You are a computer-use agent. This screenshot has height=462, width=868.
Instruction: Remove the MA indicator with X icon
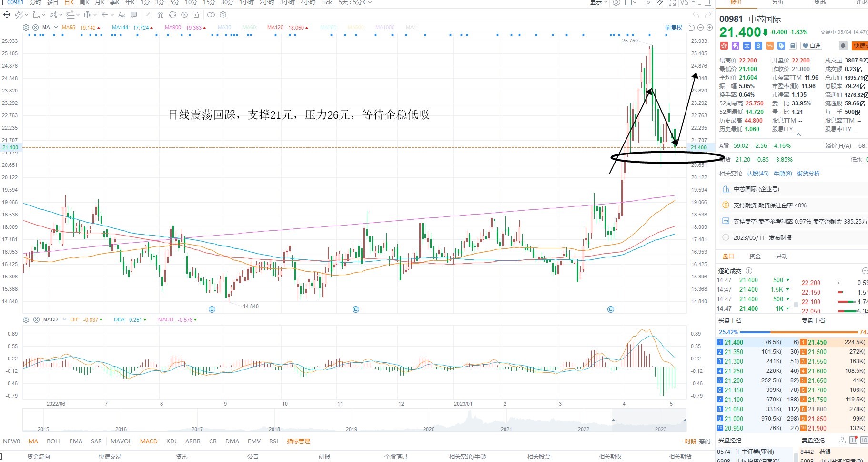[35, 27]
